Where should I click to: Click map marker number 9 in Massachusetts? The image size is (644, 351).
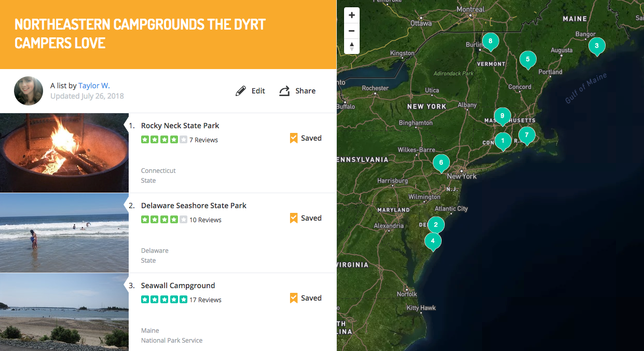502,116
